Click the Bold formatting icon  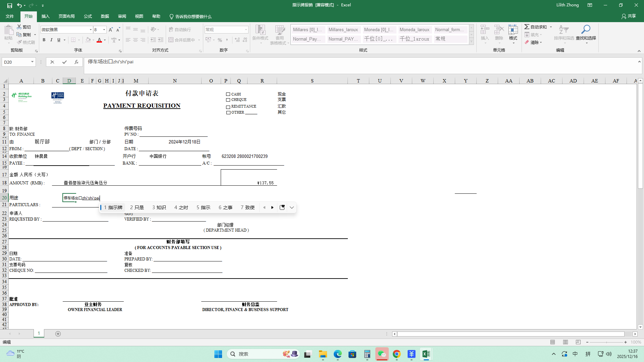(x=44, y=40)
